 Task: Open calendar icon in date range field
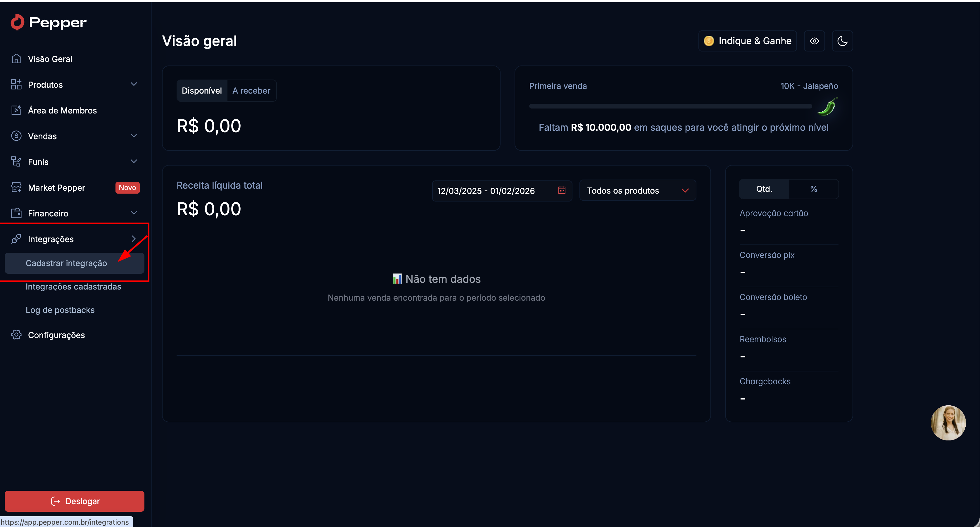[562, 190]
